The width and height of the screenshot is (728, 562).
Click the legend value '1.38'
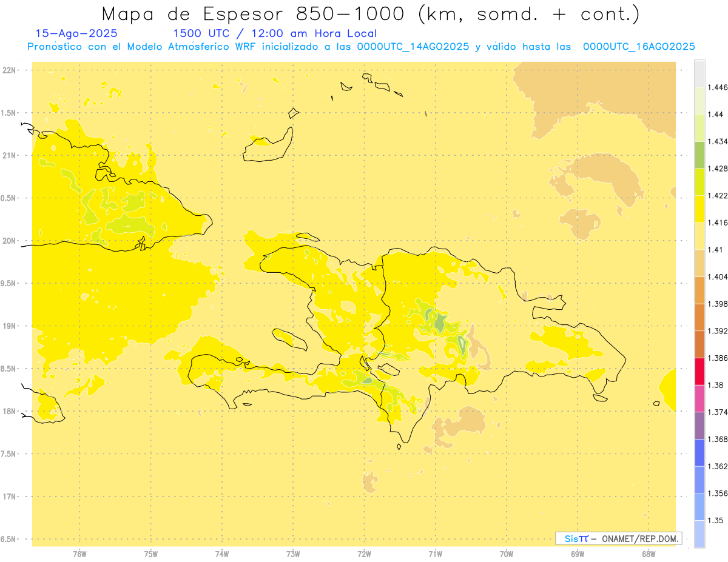(x=715, y=385)
